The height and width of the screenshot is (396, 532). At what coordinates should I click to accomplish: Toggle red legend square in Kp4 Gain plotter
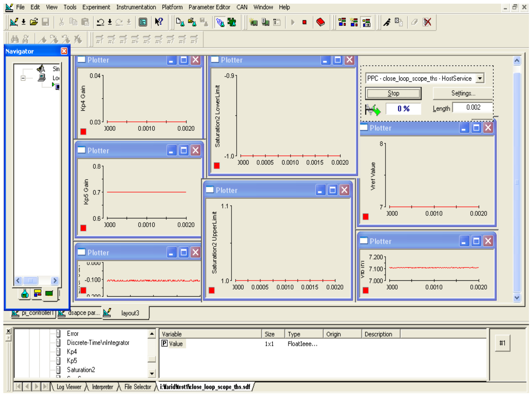83,132
